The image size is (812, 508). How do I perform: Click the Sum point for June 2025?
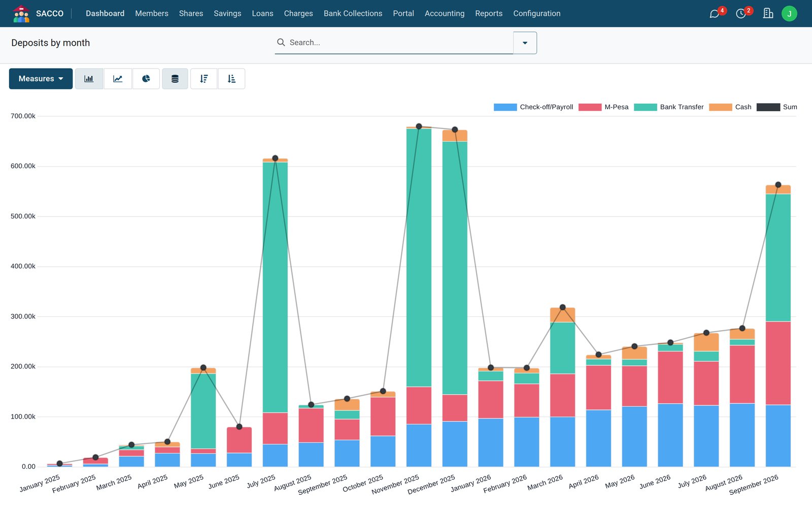239,427
